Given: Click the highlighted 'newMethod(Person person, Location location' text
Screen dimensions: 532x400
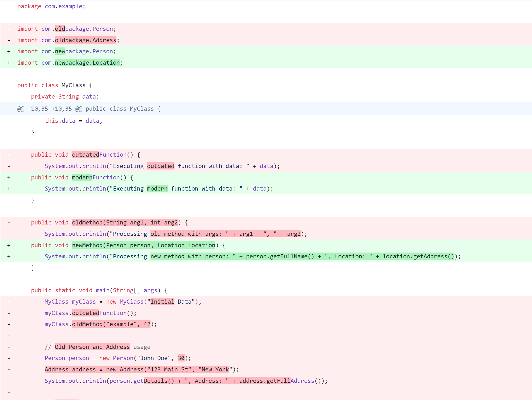Looking at the screenshot, I should 143,245.
